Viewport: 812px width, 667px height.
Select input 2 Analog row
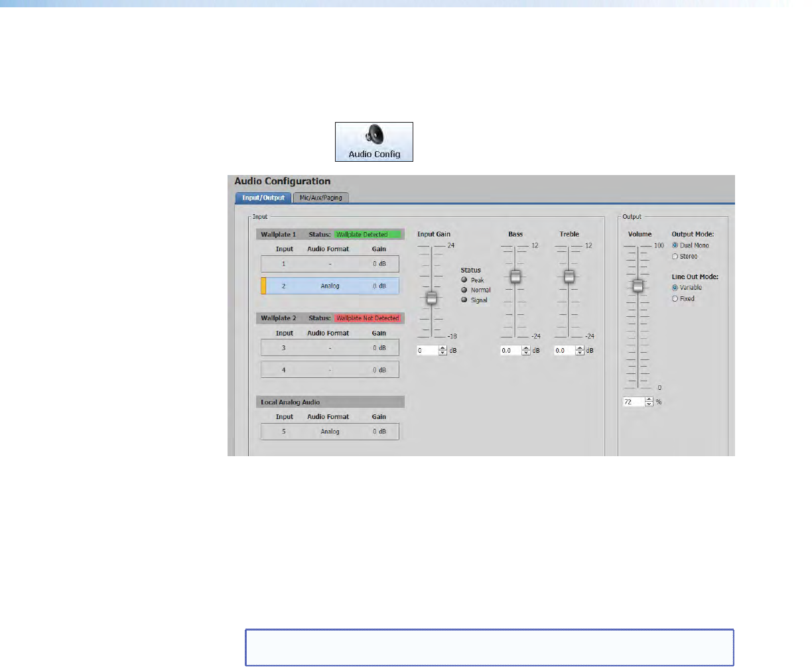pos(330,286)
